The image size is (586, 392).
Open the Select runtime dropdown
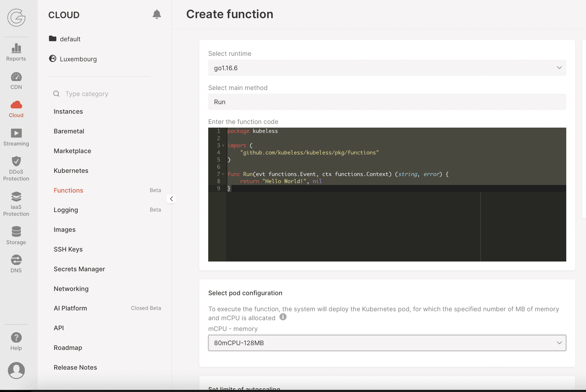(x=387, y=68)
